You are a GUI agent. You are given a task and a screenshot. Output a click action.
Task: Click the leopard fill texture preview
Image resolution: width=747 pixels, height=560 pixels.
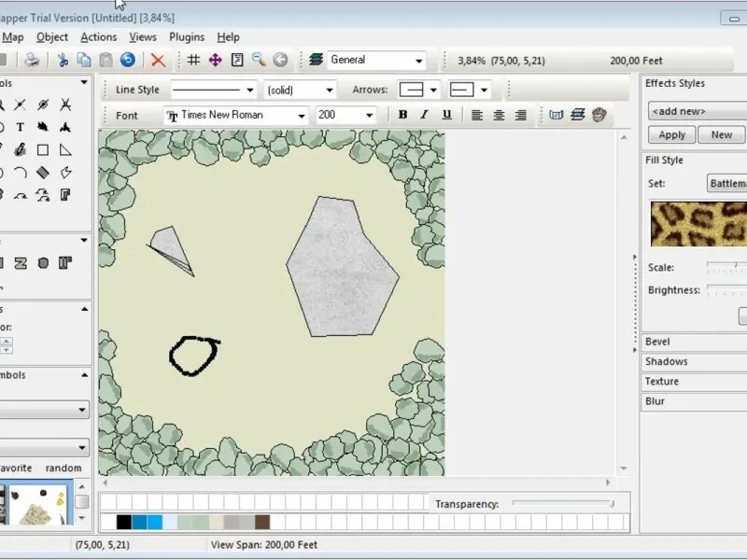pos(698,224)
